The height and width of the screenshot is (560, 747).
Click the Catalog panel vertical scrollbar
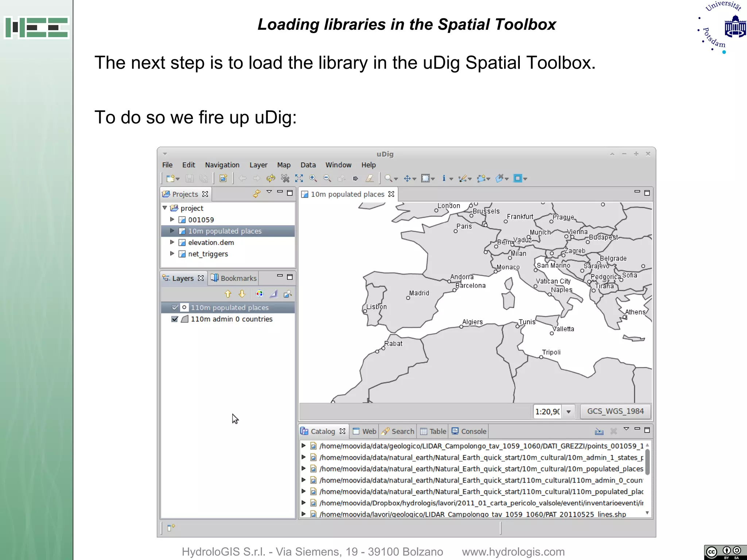pyautogui.click(x=647, y=462)
